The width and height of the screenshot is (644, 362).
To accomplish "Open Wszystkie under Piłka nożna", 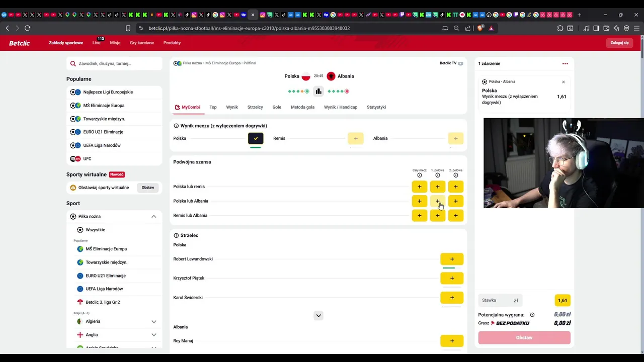I will click(x=114, y=230).
